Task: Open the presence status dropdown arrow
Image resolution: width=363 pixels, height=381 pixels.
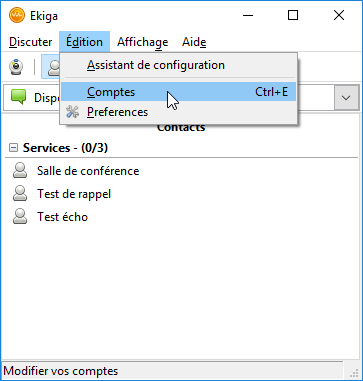Action: pos(346,98)
